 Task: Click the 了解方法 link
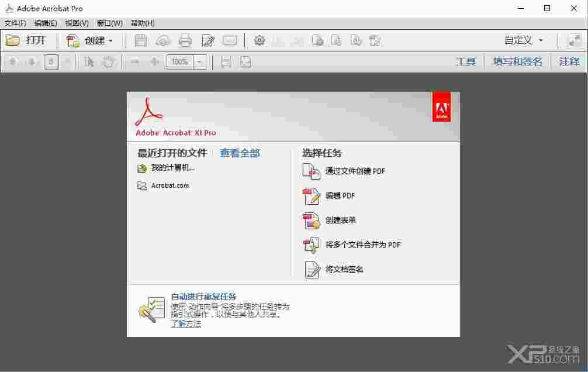186,323
